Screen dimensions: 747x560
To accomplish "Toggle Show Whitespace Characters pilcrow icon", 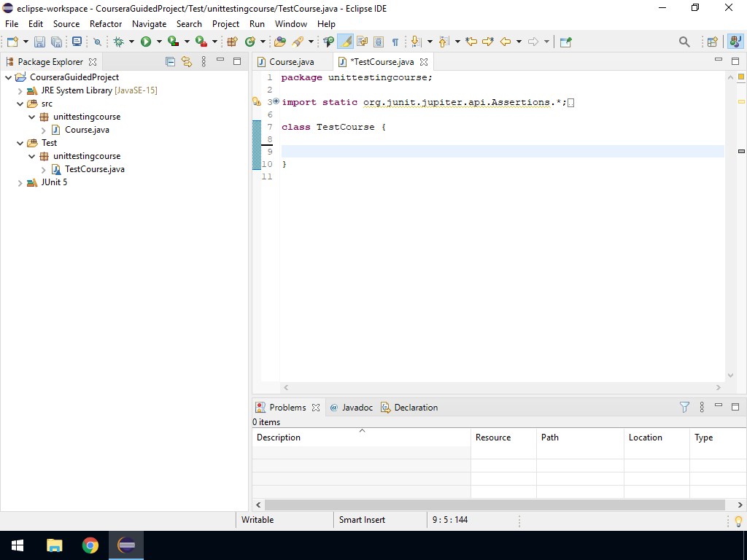I will pos(395,42).
